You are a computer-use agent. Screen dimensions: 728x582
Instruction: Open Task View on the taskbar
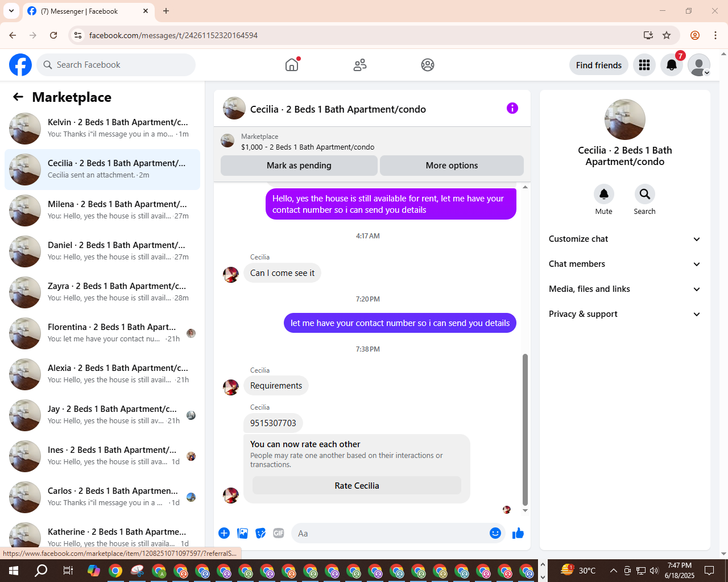coord(68,570)
